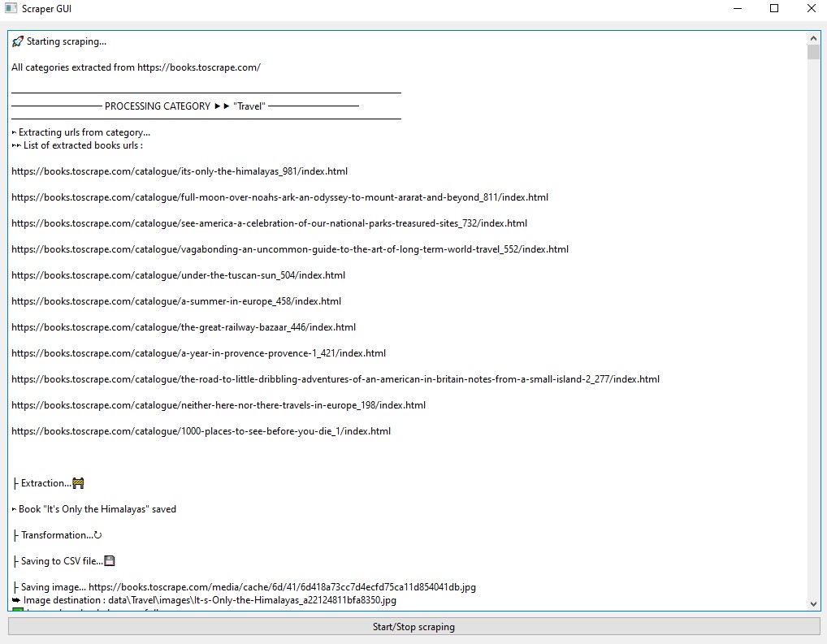This screenshot has width=827, height=644.
Task: Click the rocket icon beside Starting scraping
Action: pyautogui.click(x=18, y=41)
